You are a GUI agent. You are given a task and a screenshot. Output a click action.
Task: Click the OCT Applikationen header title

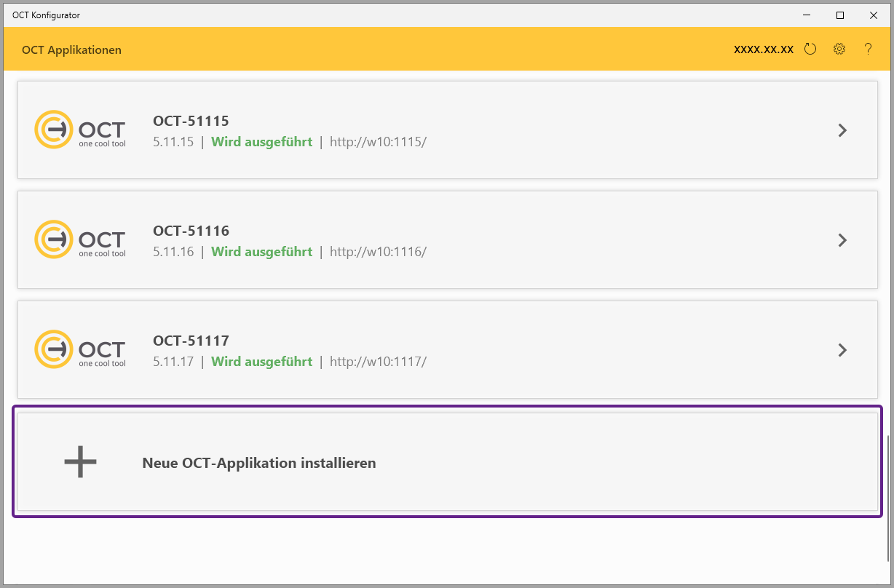[71, 50]
